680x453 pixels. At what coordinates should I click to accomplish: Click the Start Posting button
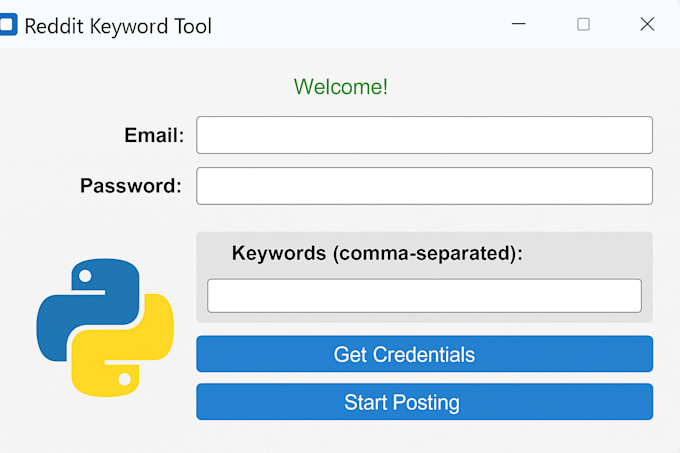(x=424, y=402)
